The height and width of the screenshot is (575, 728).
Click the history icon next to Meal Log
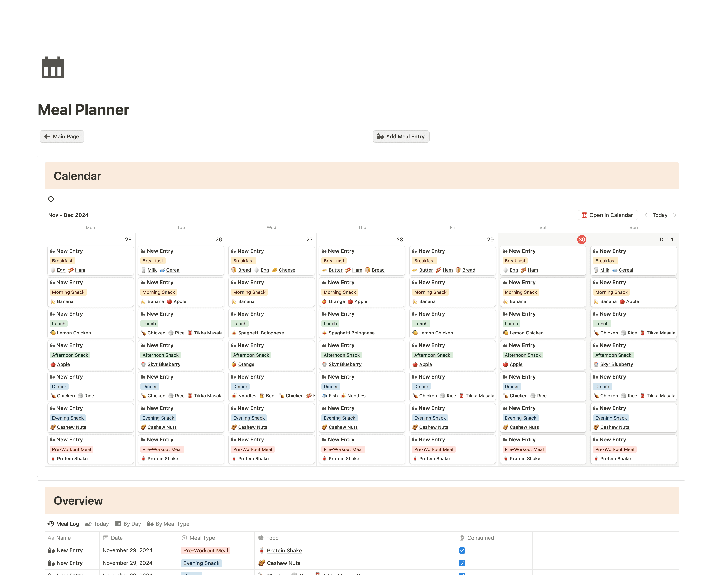pos(50,523)
